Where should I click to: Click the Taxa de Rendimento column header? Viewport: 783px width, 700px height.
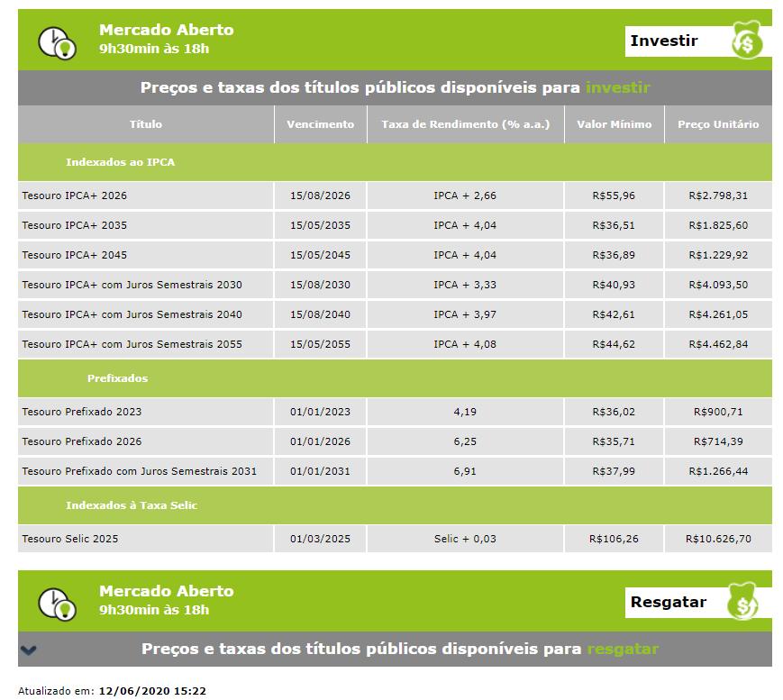point(465,124)
